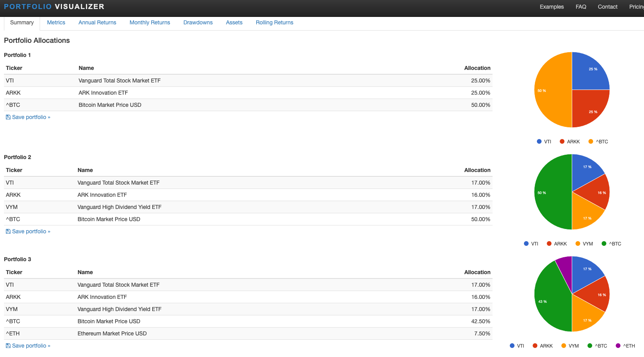Click Vanguard Total Stock Market ETF in Portfolio 3
Viewport: 644px width, 357px height.
119,285
